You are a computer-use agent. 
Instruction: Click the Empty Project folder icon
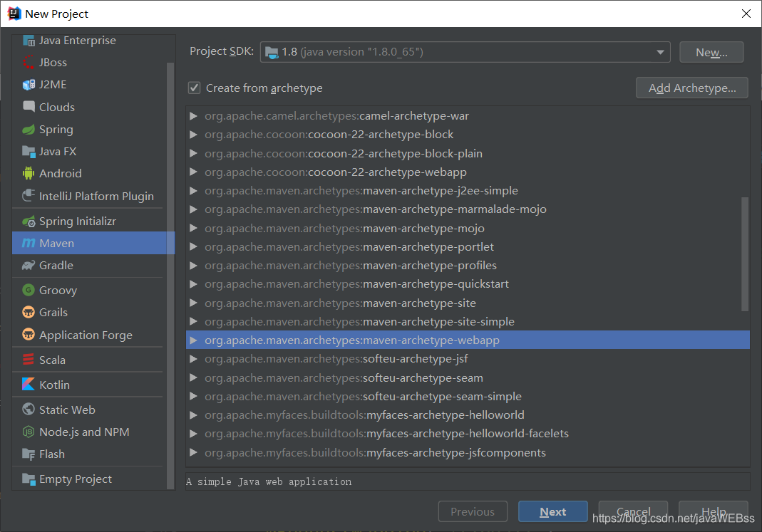coord(29,479)
